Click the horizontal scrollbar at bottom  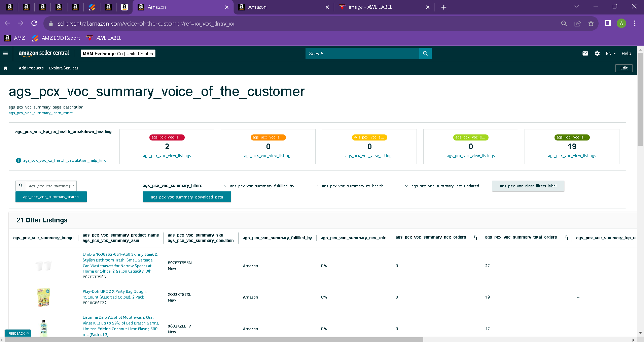(x=214, y=340)
